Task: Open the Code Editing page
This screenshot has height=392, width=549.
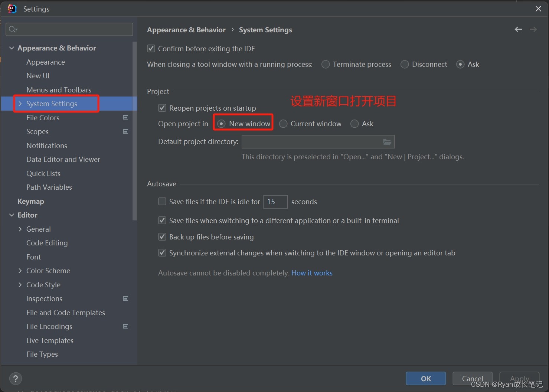Action: pyautogui.click(x=47, y=243)
